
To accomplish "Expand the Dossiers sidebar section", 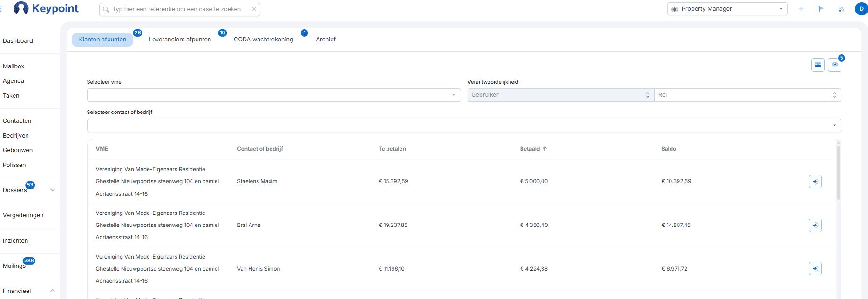I will coord(53,190).
